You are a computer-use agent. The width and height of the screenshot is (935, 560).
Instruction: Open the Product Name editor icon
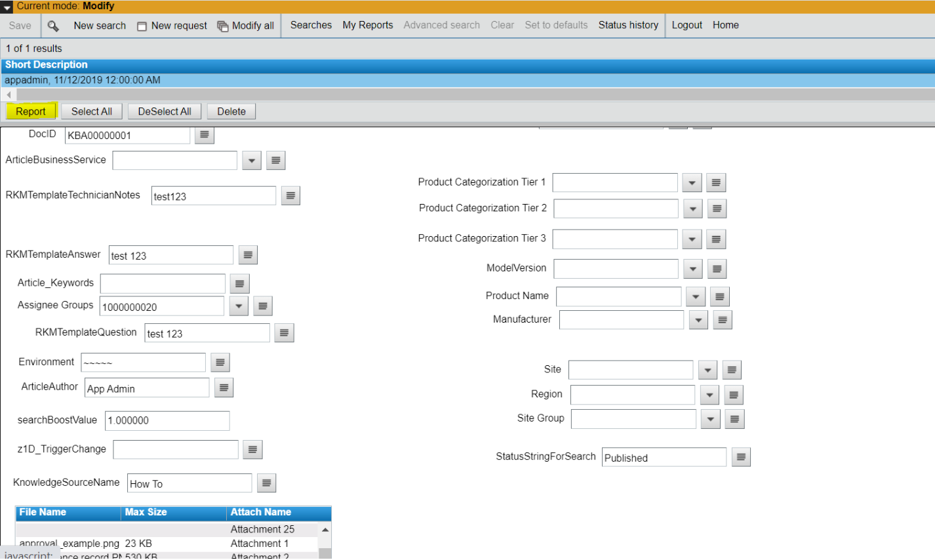point(720,296)
